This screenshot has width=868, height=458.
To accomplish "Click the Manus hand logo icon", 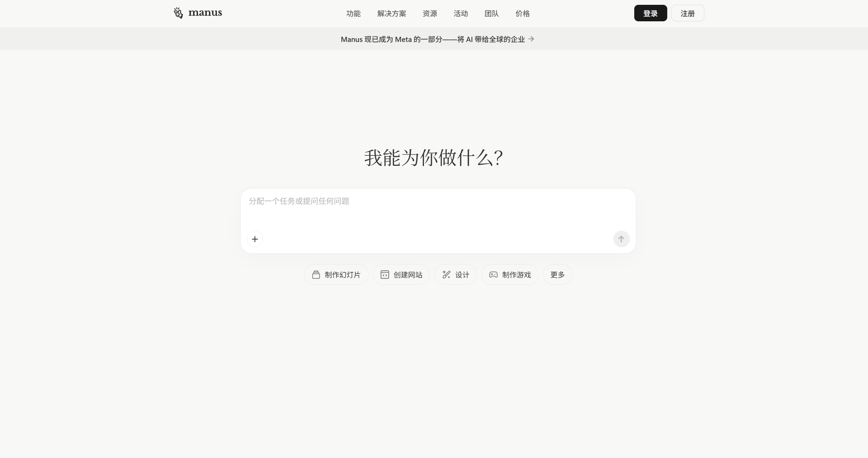I will click(x=178, y=13).
